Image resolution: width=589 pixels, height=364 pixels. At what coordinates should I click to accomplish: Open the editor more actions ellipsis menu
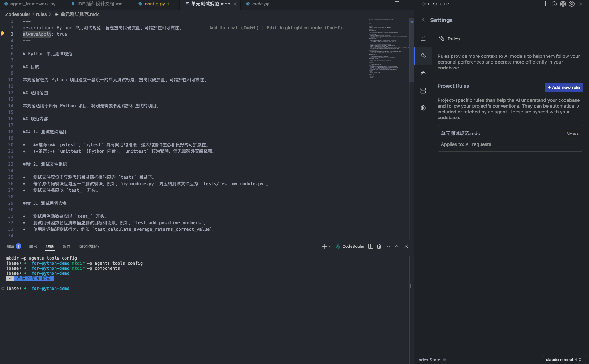pyautogui.click(x=406, y=4)
